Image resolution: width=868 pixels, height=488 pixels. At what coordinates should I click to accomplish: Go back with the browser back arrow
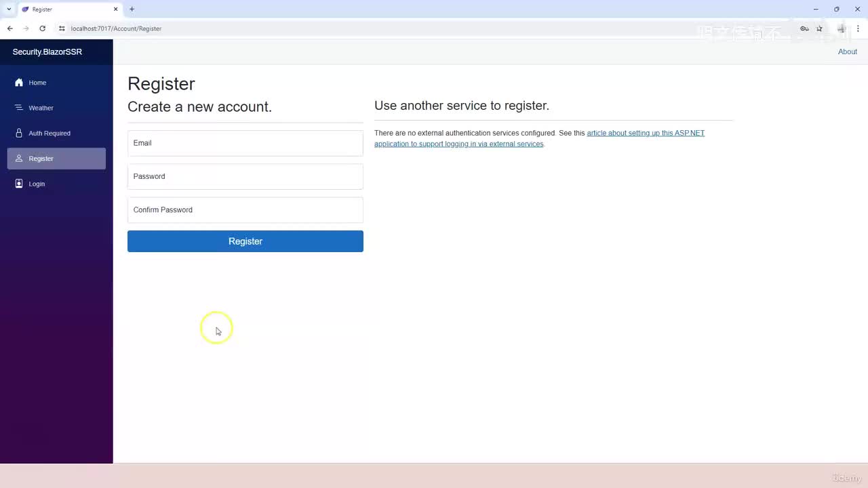point(10,28)
